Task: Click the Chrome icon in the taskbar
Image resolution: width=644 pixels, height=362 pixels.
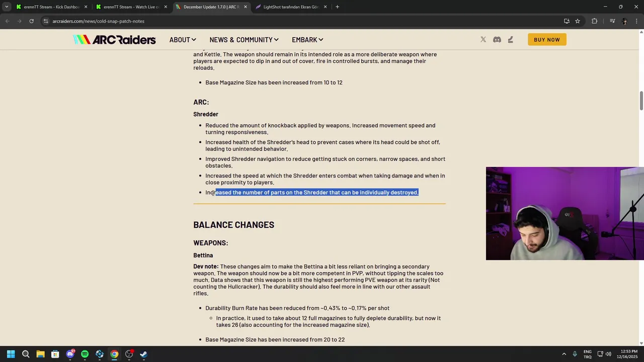Action: (114, 354)
